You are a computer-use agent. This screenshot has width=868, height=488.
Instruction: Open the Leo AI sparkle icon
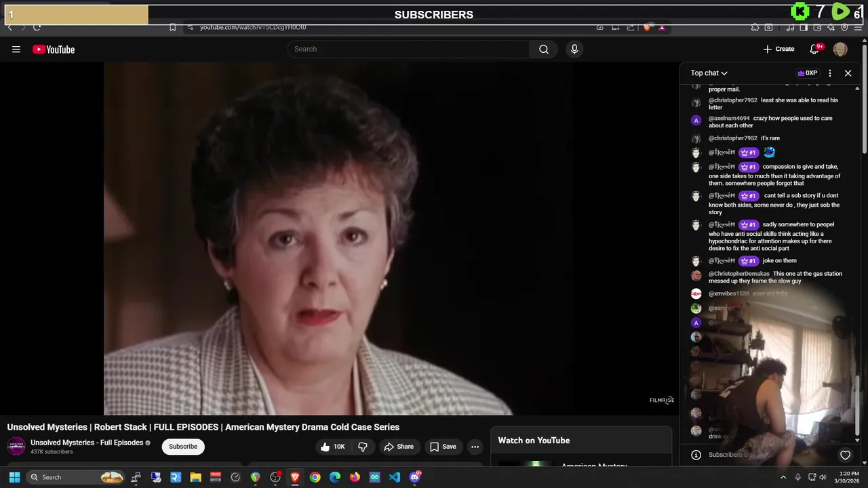tap(831, 27)
